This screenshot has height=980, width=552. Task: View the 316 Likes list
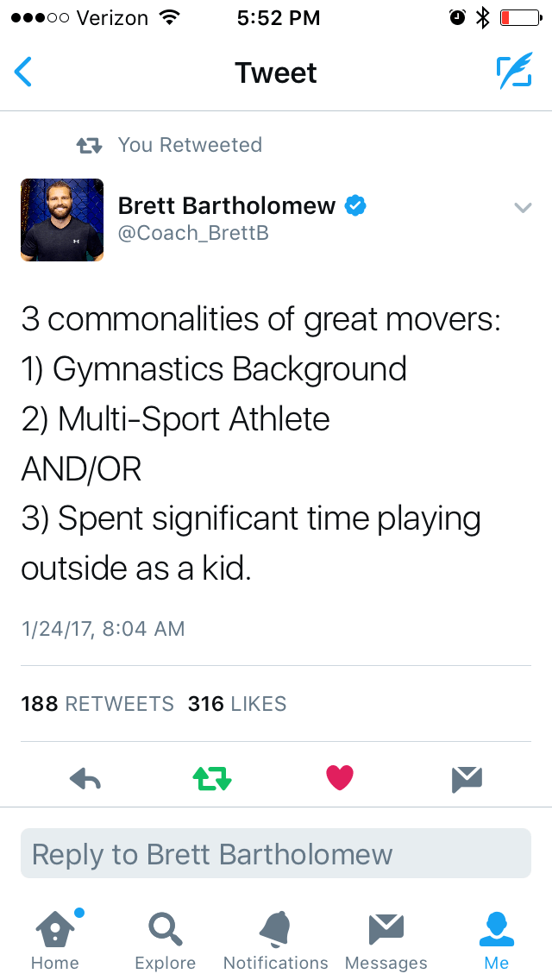[237, 704]
